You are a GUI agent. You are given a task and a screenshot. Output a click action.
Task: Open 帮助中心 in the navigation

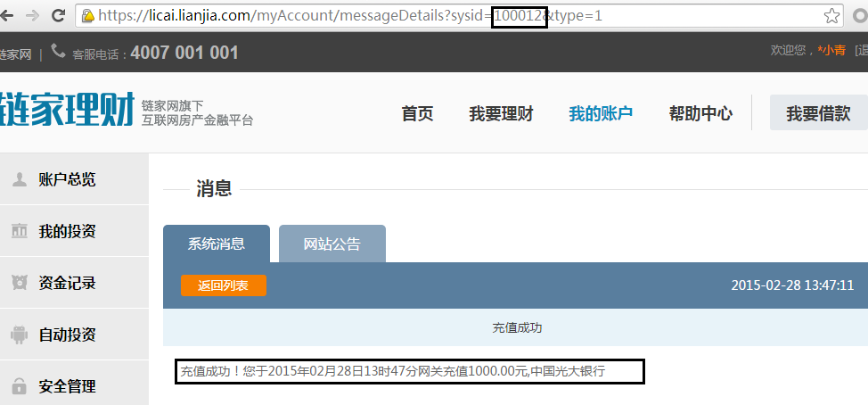pos(700,113)
